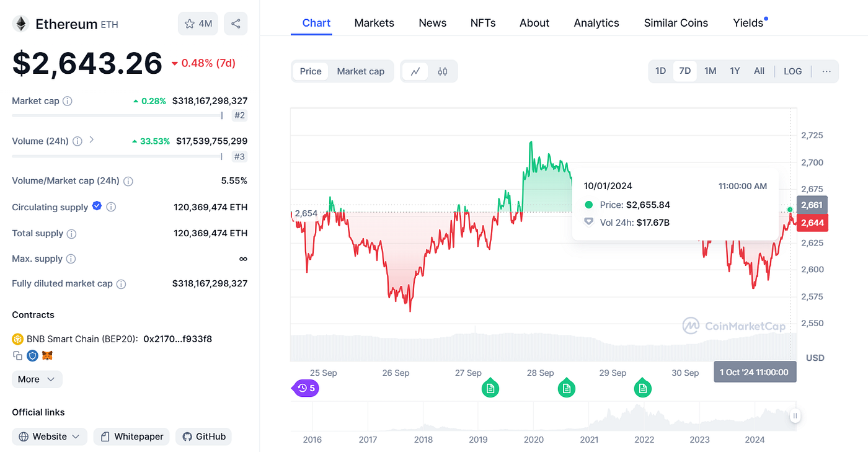Enable LOG scale on the chart
Image resolution: width=868 pixels, height=452 pixels.
pos(792,71)
